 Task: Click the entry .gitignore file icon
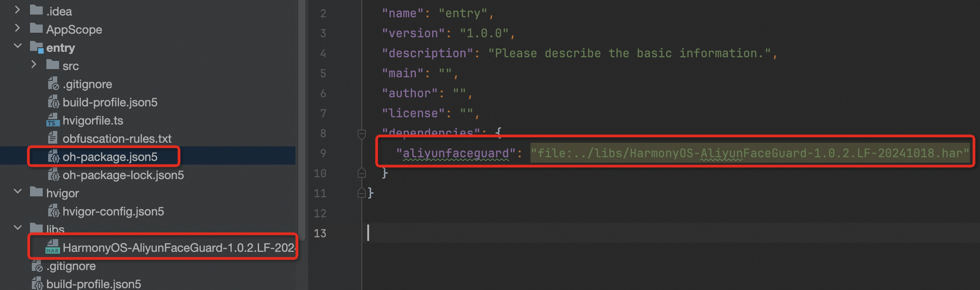pyautogui.click(x=53, y=84)
